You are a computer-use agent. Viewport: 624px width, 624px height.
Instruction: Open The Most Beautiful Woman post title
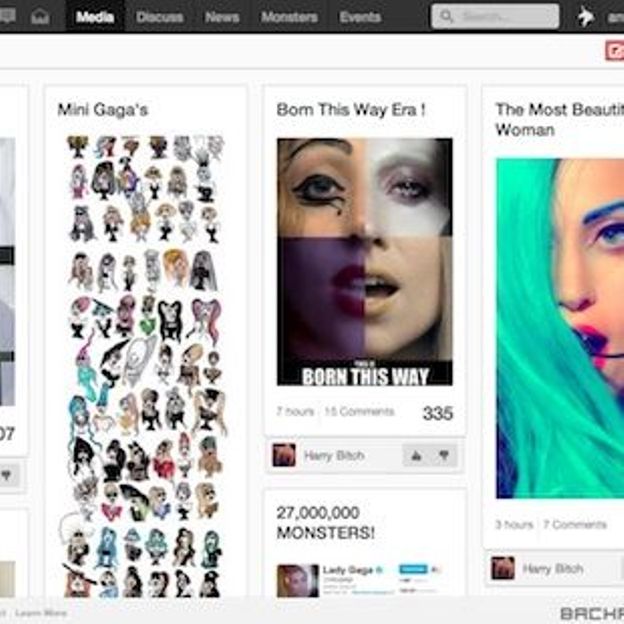point(560,119)
